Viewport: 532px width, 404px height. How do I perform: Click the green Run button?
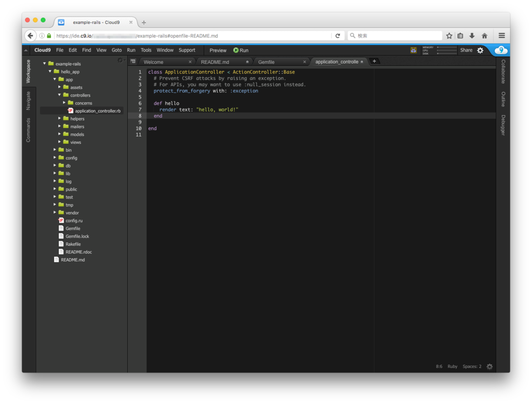click(x=241, y=50)
